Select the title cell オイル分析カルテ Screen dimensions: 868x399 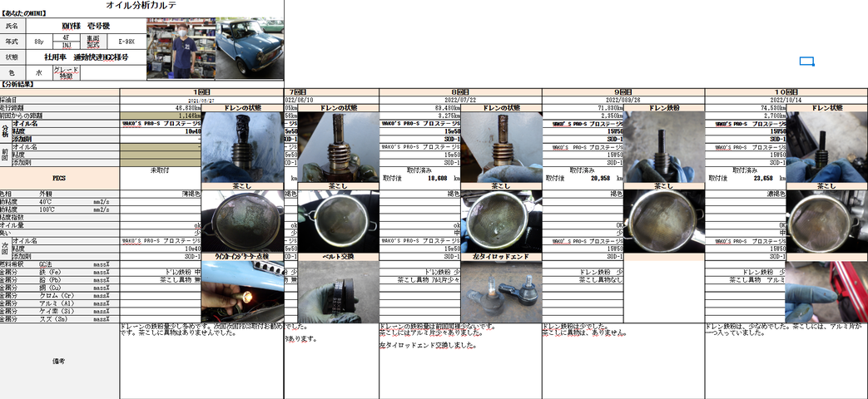141,4
